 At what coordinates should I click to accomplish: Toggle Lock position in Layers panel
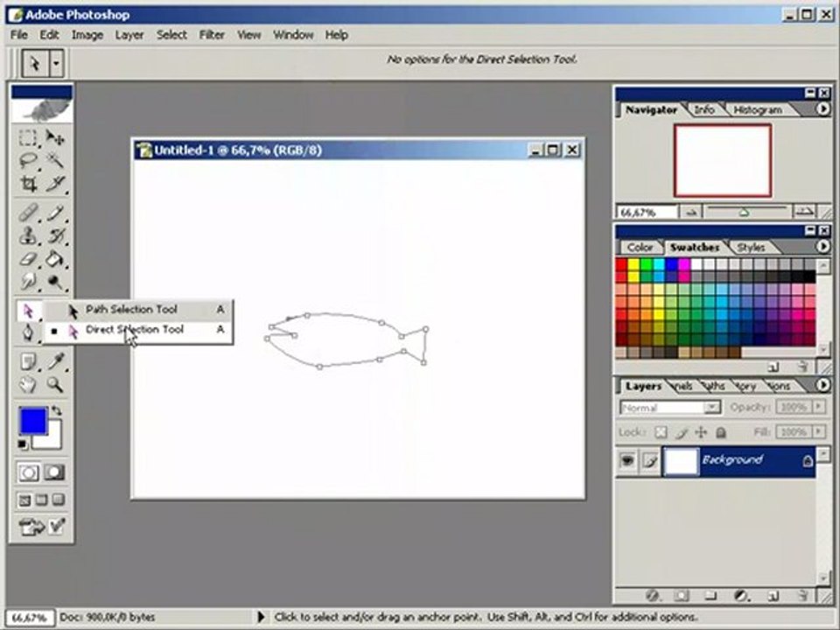coord(701,431)
